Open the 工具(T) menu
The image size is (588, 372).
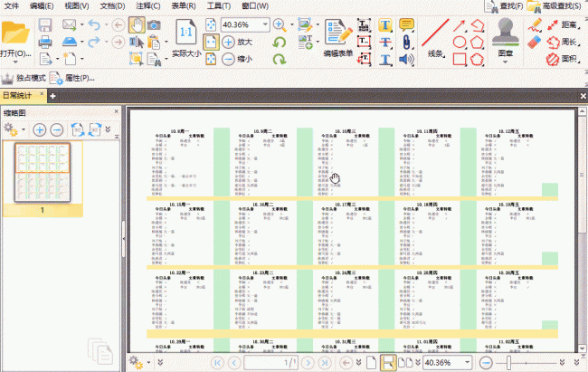[x=219, y=6]
